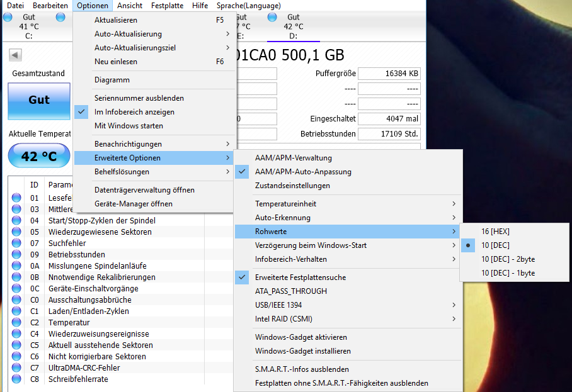572x392 pixels.
Task: Click status orb beside Wiederzugewiesene Sektoren
Action: point(16,232)
